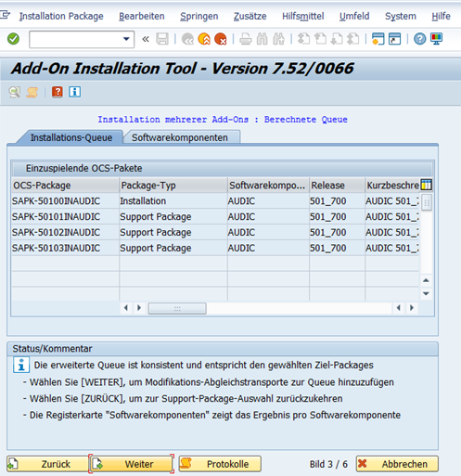Image resolution: width=461 pixels, height=476 pixels.
Task: Open the System menu
Action: 401,16
